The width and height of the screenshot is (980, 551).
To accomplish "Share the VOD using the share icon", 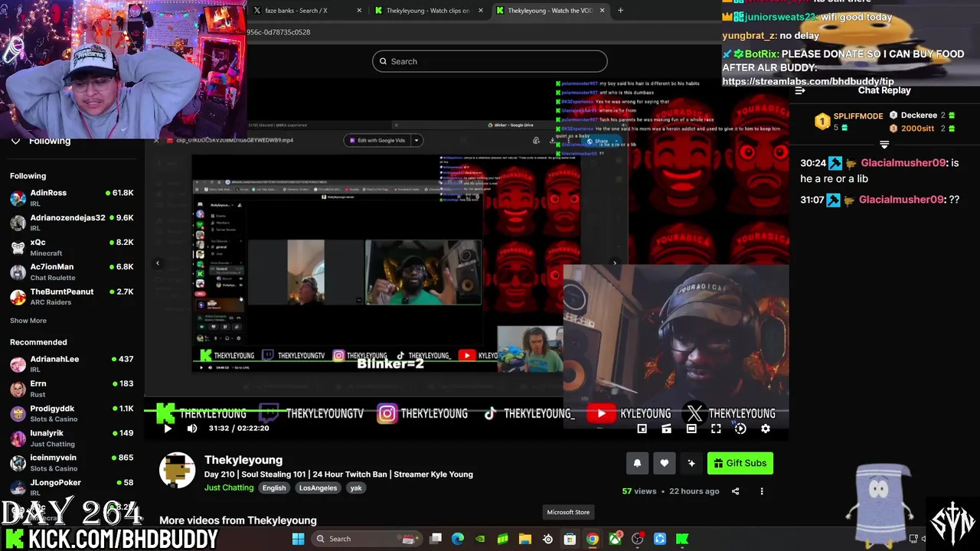I will [735, 491].
